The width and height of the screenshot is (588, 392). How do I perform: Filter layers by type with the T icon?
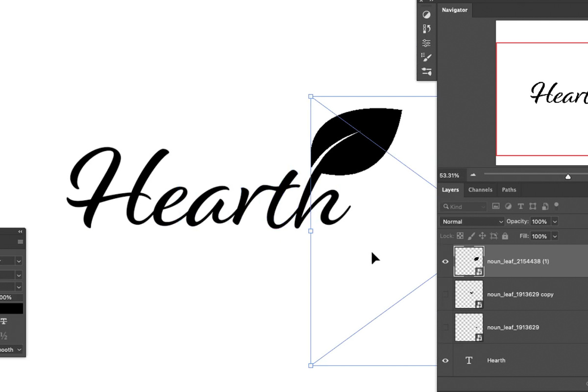(520, 206)
